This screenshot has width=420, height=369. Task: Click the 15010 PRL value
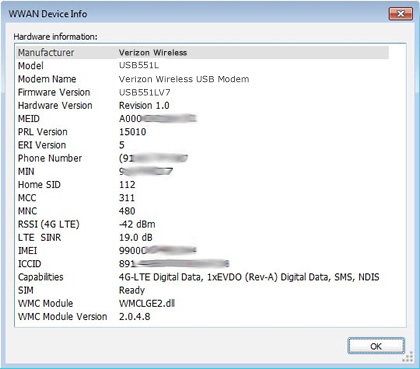point(133,132)
